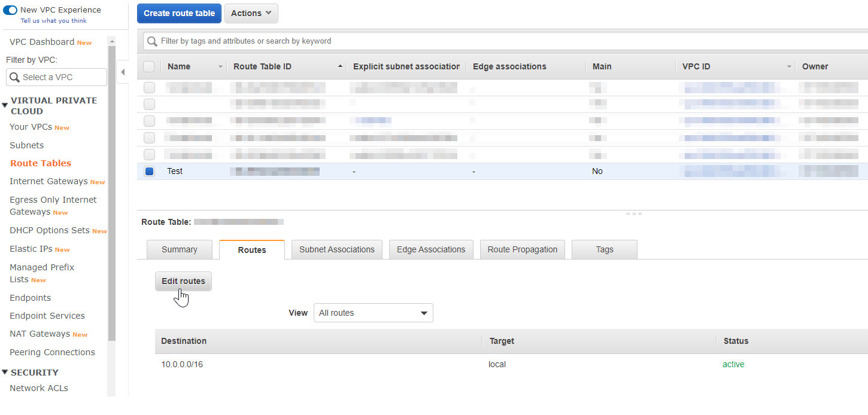The height and width of the screenshot is (415, 868).
Task: Click the Edge associations column header
Action: pyautogui.click(x=509, y=66)
